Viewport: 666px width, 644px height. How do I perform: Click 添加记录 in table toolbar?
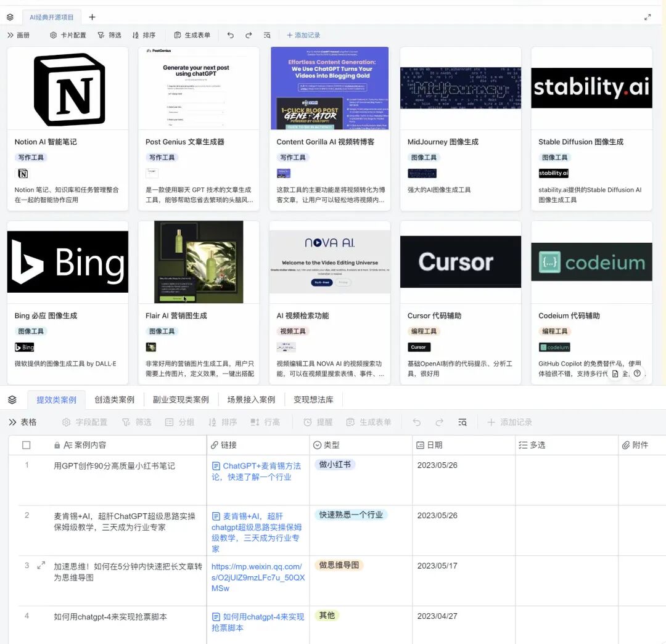tap(510, 422)
